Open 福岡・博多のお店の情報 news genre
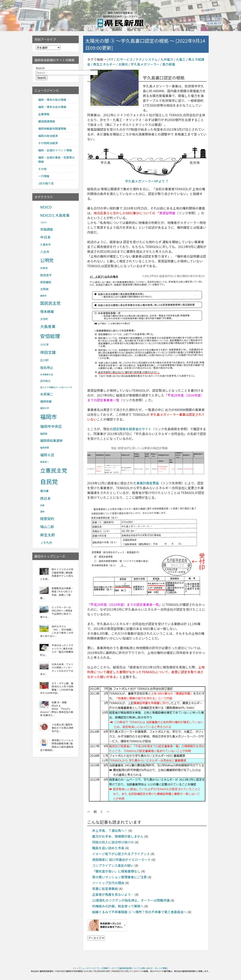 coord(52,107)
